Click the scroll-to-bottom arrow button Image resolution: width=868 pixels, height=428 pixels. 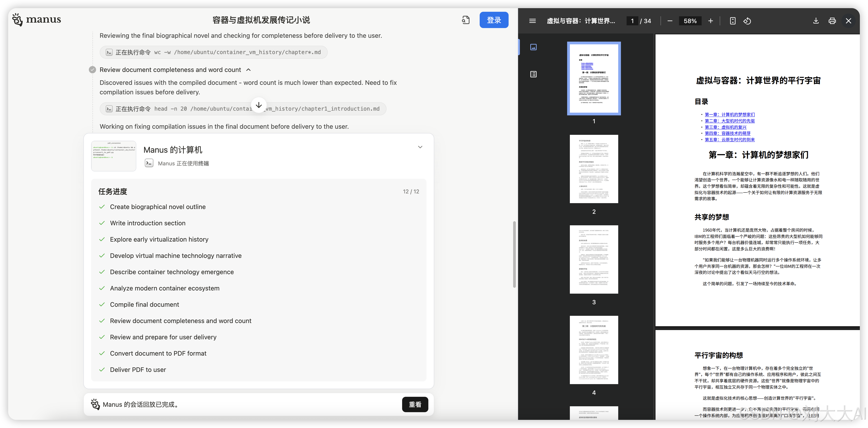point(259,105)
